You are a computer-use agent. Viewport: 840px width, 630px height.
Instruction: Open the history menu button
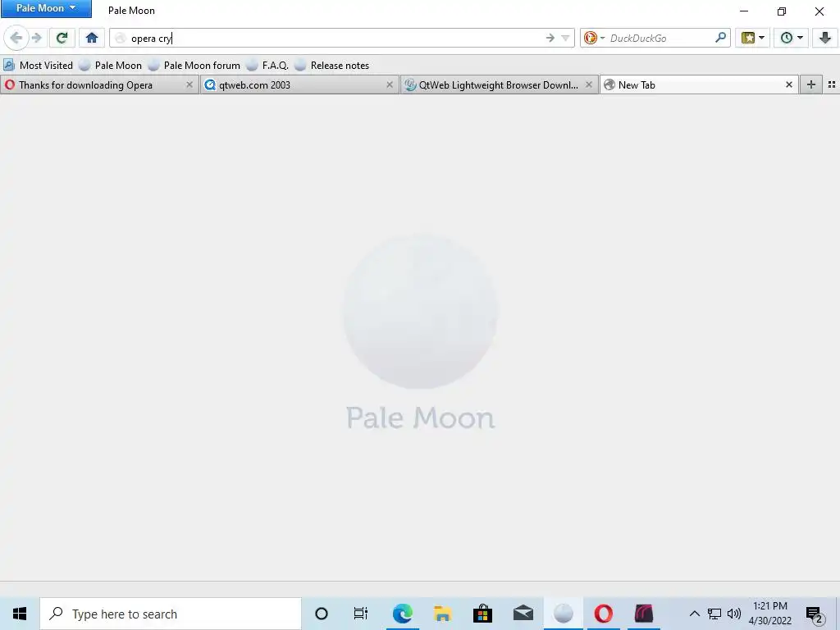click(x=792, y=38)
